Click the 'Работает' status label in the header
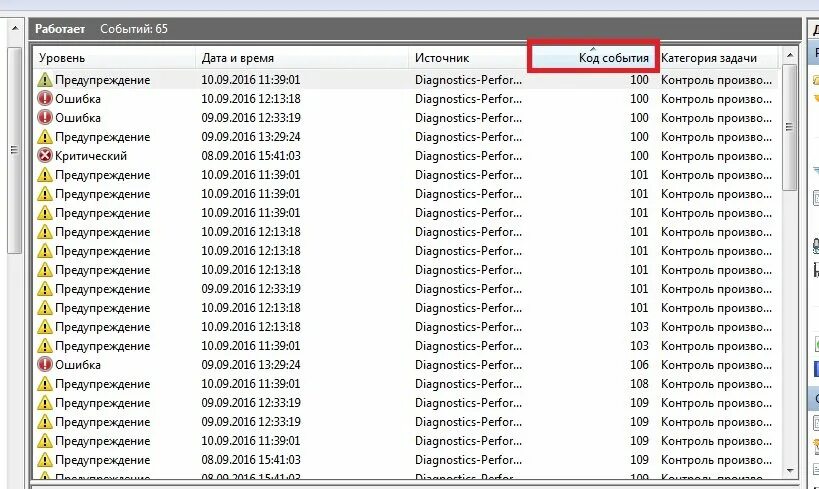Viewport: 819px width, 489px height. 60,29
